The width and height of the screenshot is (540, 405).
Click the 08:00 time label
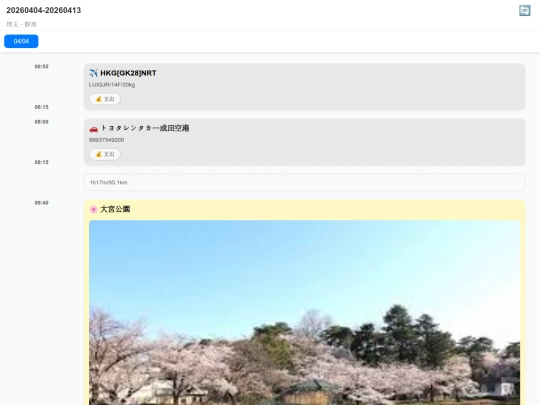41,122
